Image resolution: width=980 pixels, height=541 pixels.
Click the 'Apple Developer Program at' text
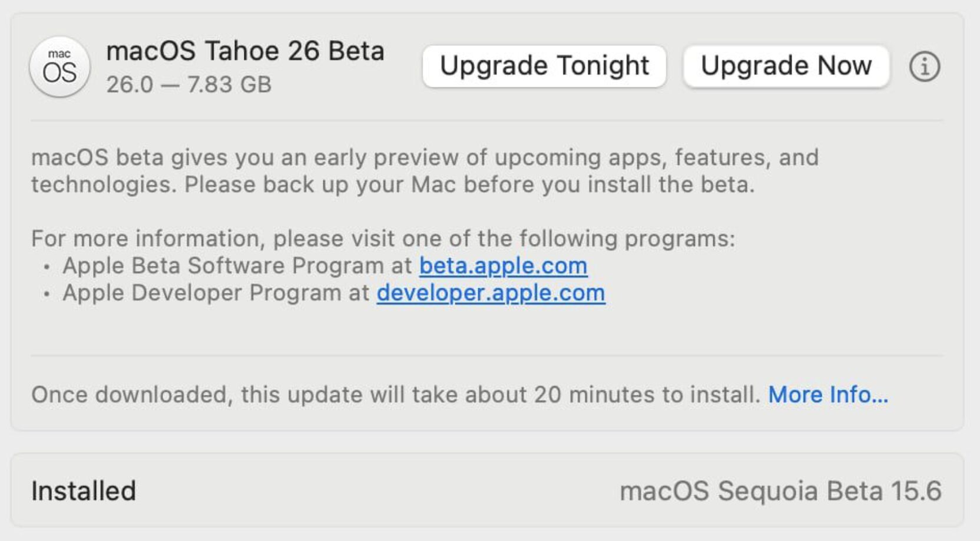216,293
